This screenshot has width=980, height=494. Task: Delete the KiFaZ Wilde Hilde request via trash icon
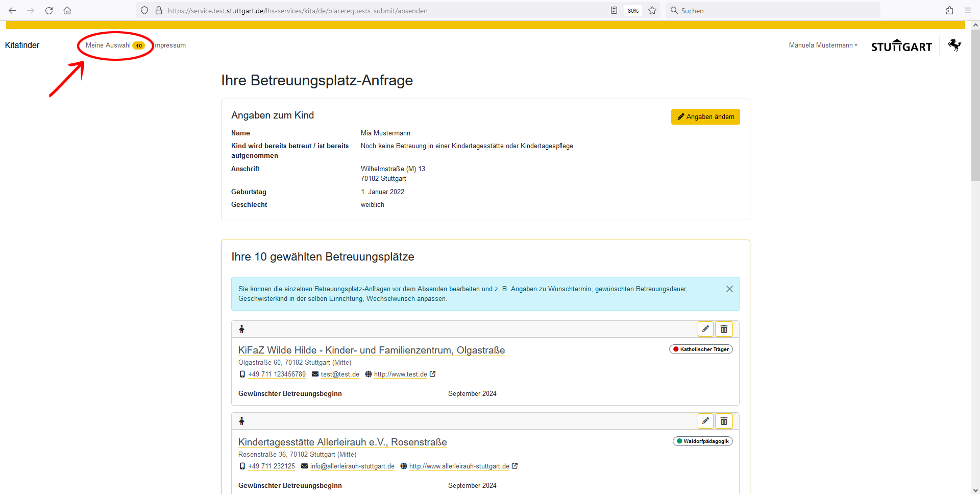pos(724,329)
